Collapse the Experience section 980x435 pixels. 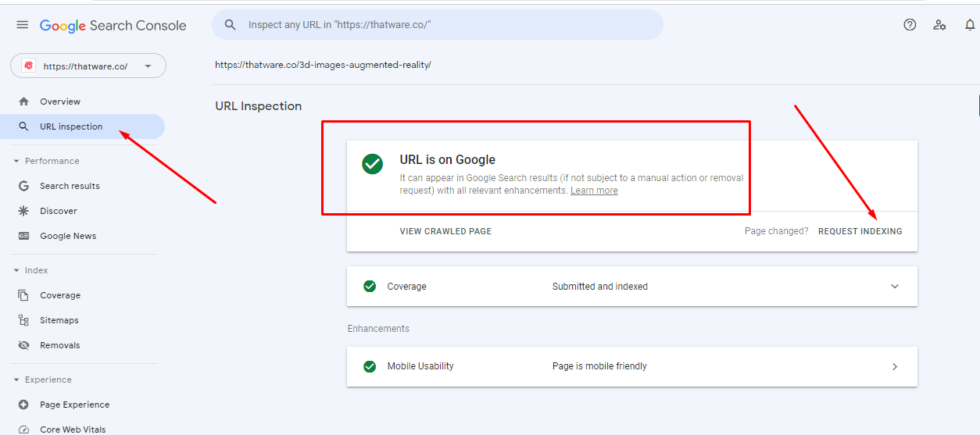(16, 380)
